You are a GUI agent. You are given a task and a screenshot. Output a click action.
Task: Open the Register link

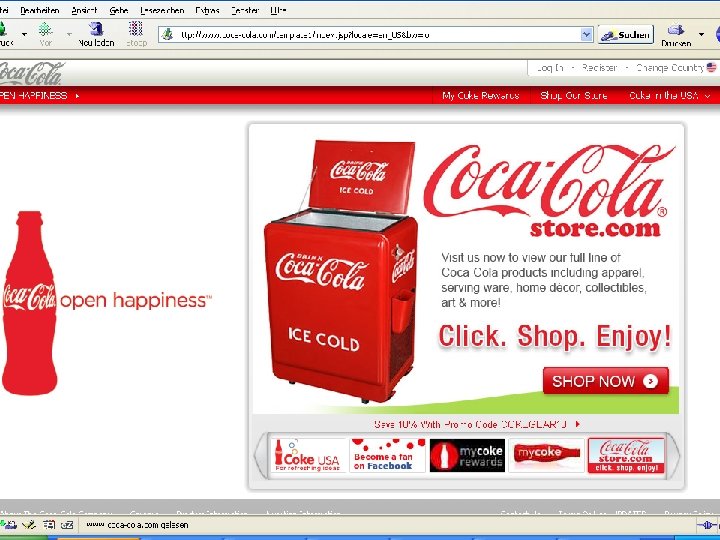point(599,68)
